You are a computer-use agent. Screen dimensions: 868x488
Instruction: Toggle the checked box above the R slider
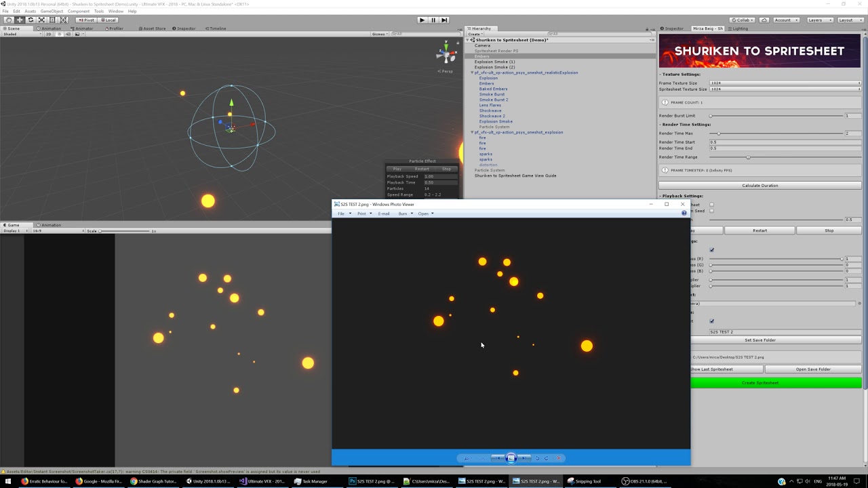711,250
